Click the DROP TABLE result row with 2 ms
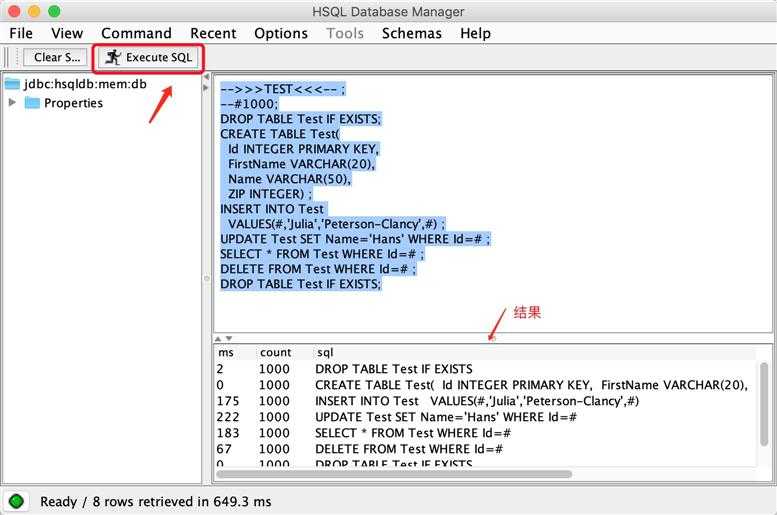The height and width of the screenshot is (515, 777). point(486,369)
